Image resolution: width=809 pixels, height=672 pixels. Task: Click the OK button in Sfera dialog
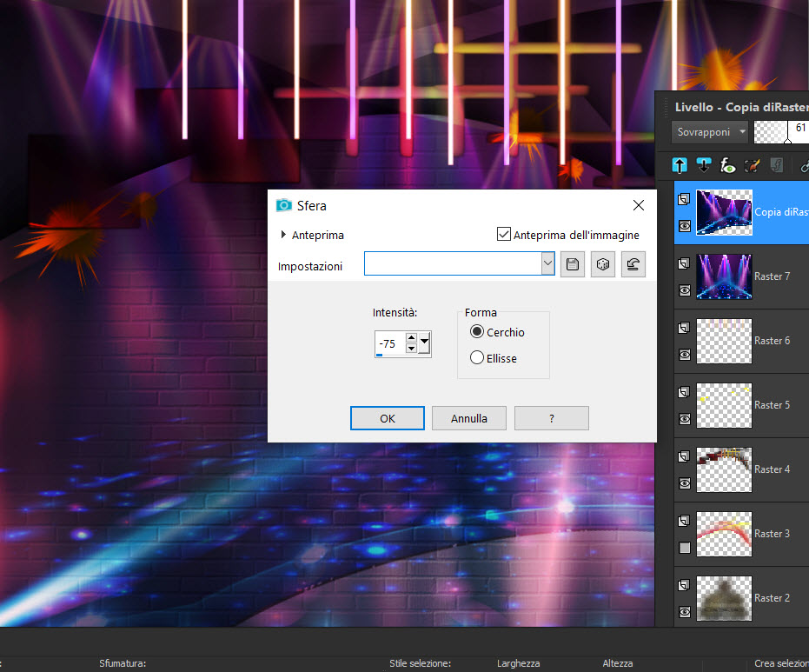coord(388,418)
